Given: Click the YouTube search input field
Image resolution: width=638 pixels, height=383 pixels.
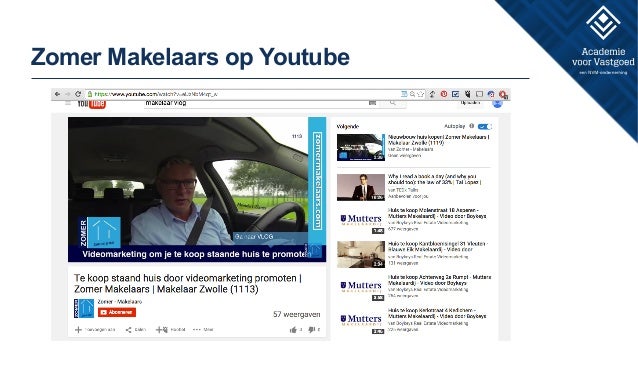Looking at the screenshot, I should (256, 103).
